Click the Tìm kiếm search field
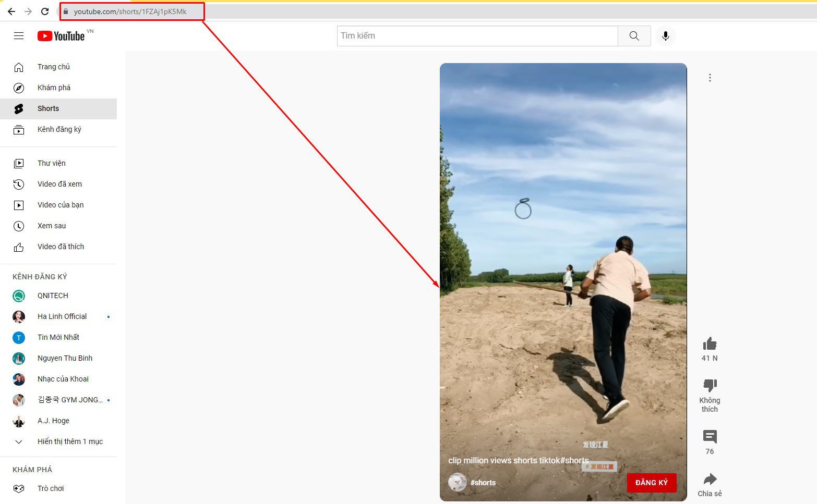Screen dimensions: 817x504 (x=477, y=36)
